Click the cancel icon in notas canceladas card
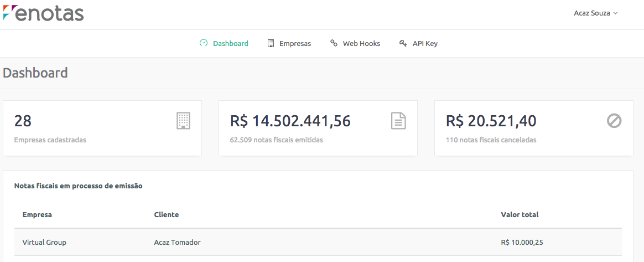Image resolution: width=644 pixels, height=262 pixels. tap(614, 121)
